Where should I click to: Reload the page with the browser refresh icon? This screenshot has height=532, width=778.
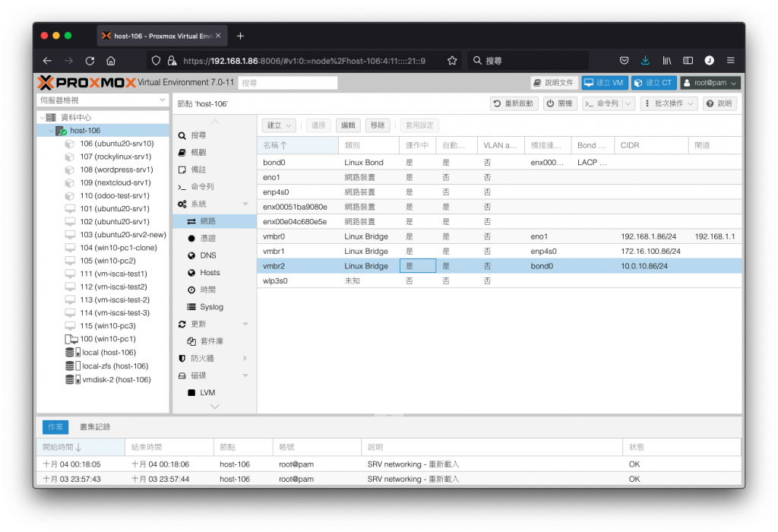90,61
